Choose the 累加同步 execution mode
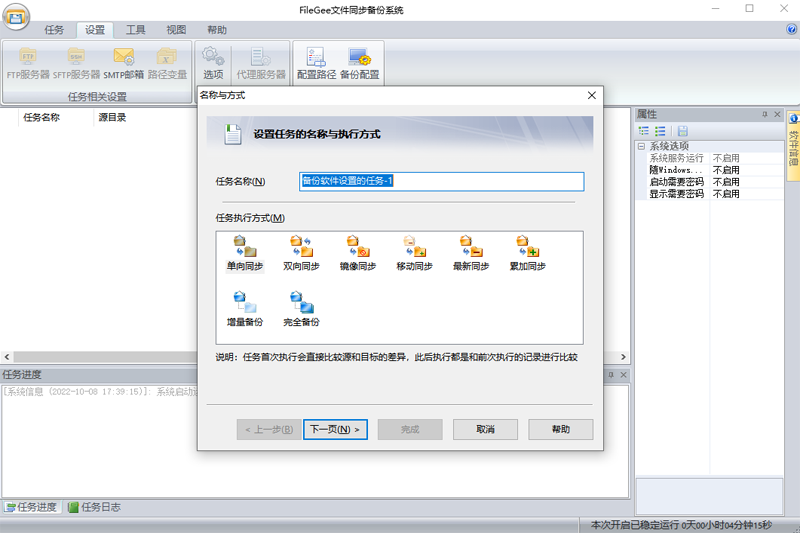 pyautogui.click(x=527, y=252)
